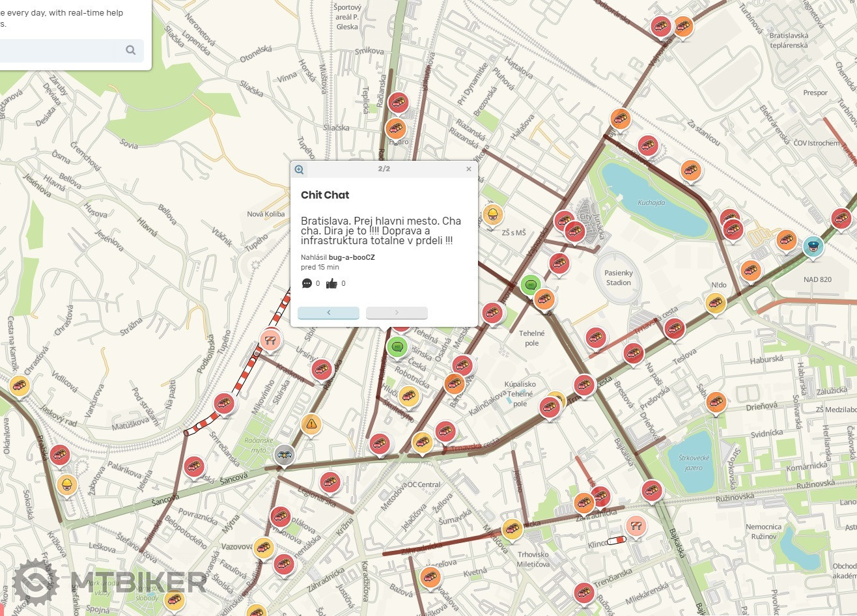The image size is (857, 616).
Task: Go to the previous report with the left arrow
Action: pos(328,313)
